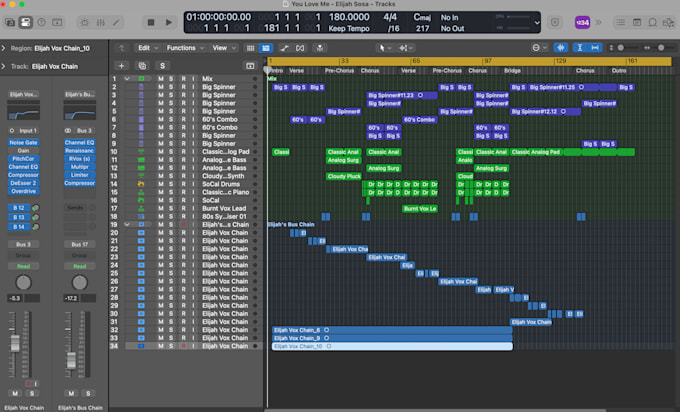Open the LCD display mode dropdown arrow
The image size is (680, 412).
point(537,23)
